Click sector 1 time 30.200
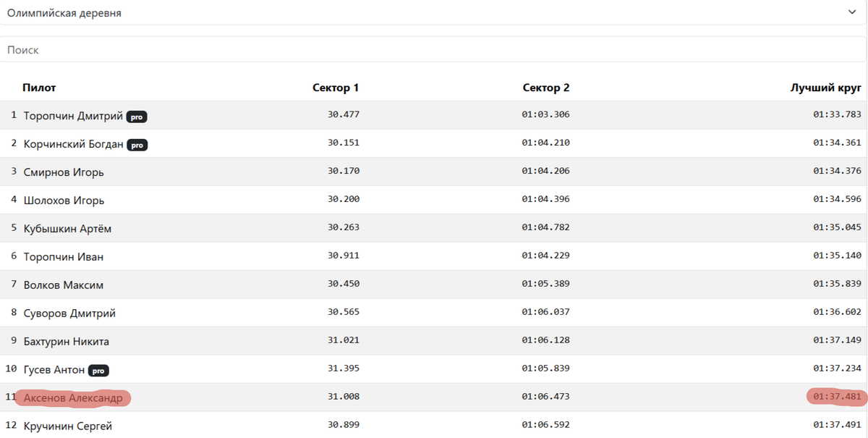 coord(344,199)
